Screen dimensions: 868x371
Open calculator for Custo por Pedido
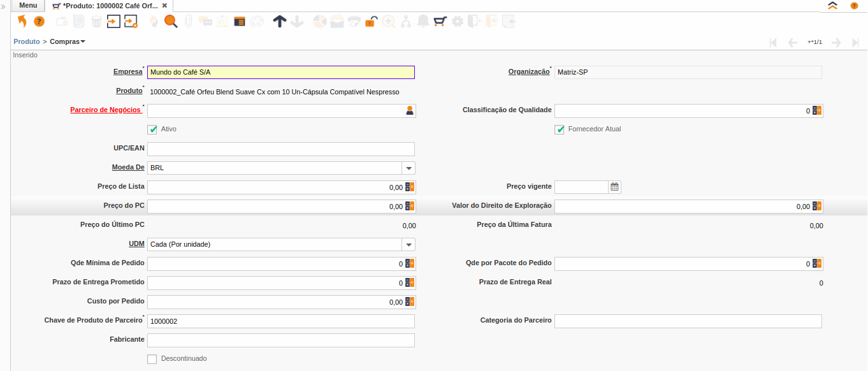click(x=410, y=302)
